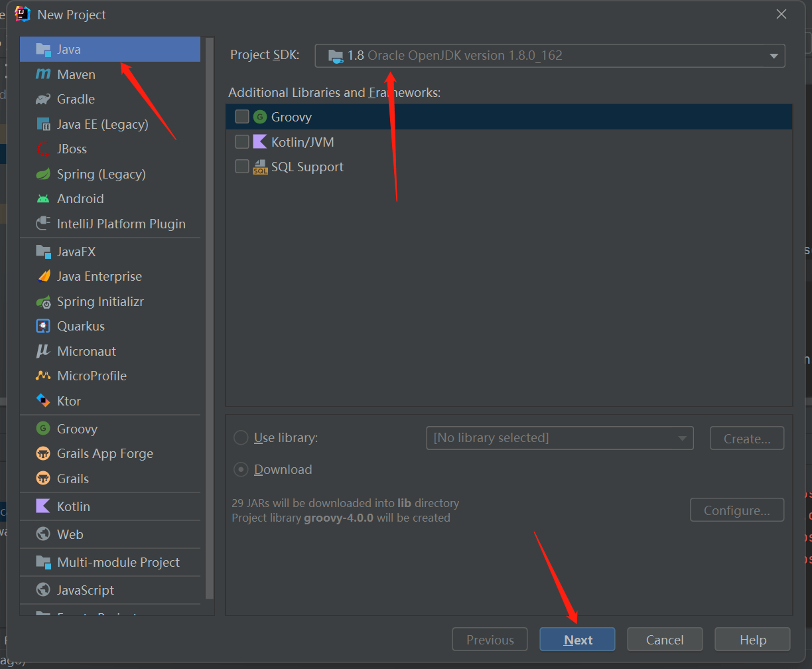Image resolution: width=812 pixels, height=669 pixels.
Task: Click the Help button
Action: tap(753, 640)
